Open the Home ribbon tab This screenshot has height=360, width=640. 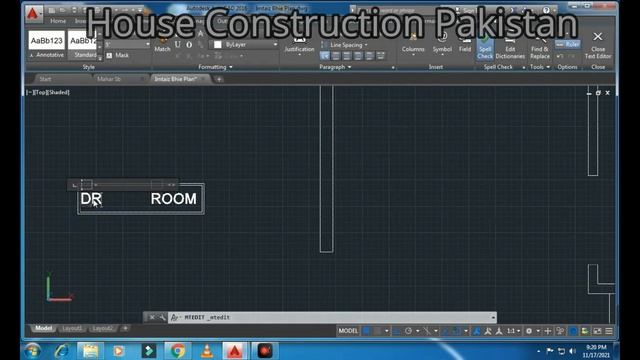click(58, 21)
